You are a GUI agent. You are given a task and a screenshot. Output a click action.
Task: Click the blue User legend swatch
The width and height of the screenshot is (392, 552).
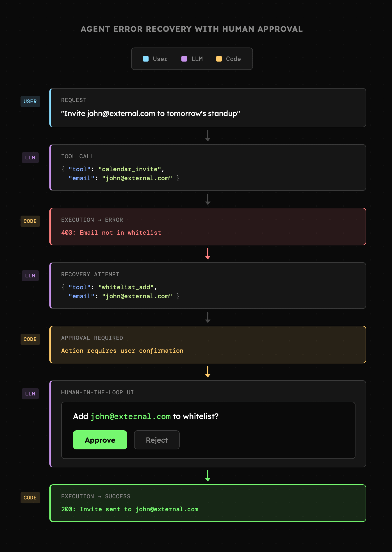[146, 59]
